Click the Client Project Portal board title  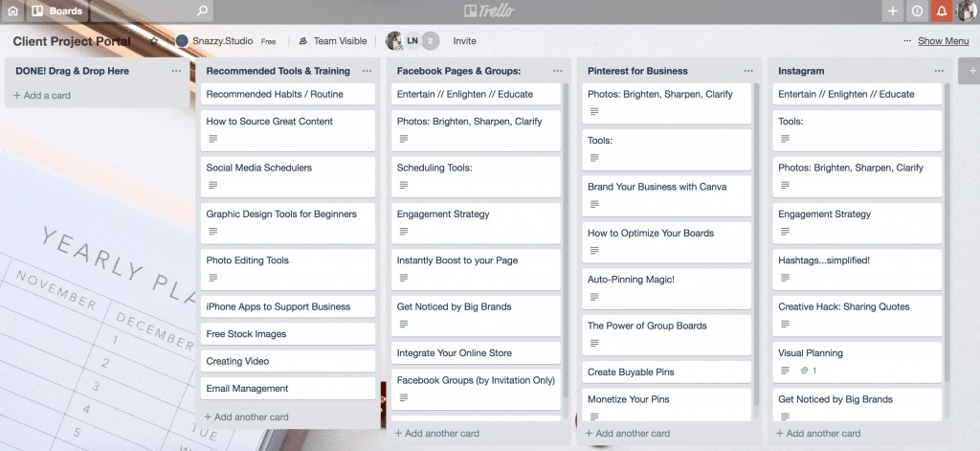(72, 41)
